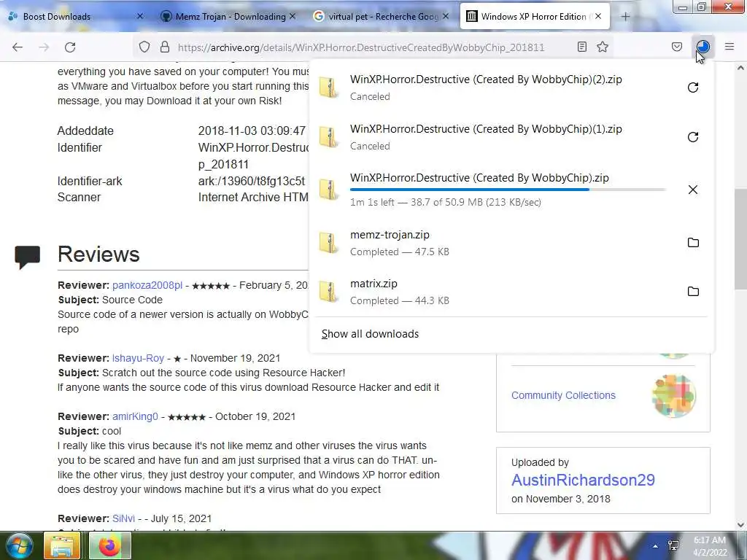Show hidden system tray icons

pyautogui.click(x=656, y=546)
